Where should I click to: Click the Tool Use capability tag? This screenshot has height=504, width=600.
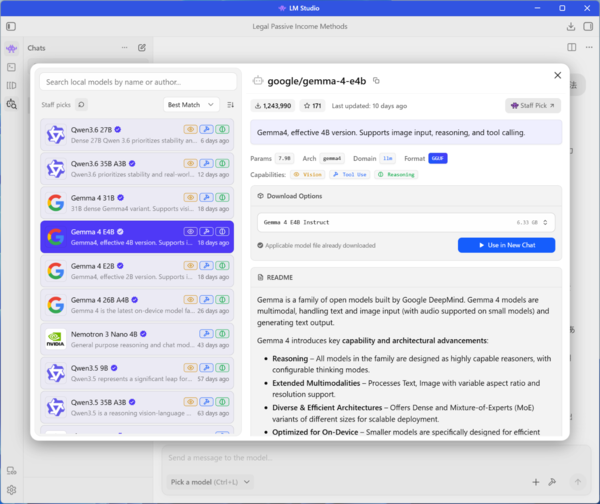pyautogui.click(x=350, y=175)
